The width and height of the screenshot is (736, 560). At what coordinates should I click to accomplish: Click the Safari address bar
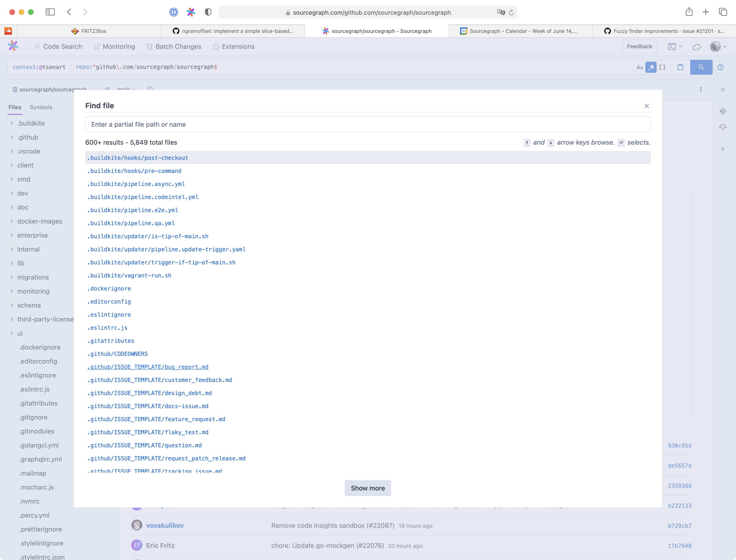click(368, 12)
